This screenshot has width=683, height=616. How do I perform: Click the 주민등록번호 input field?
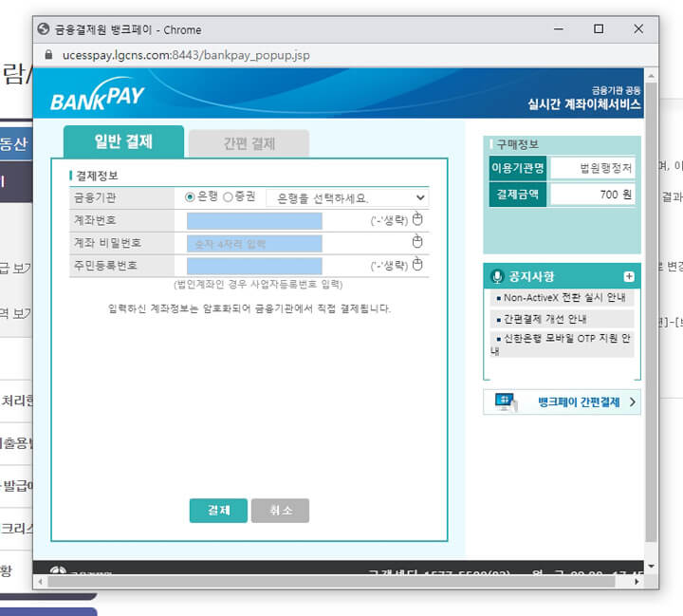(254, 266)
